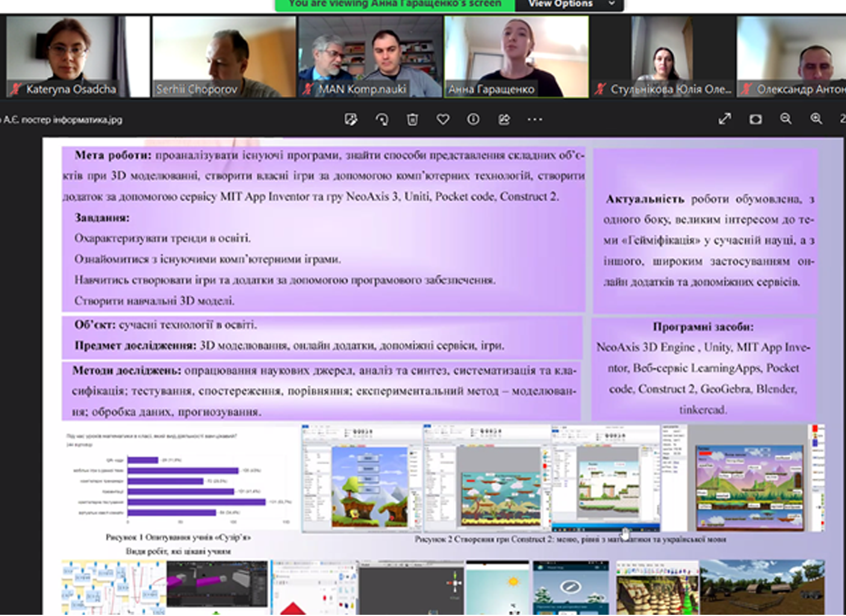Click muted mic icon on Стульнікова Юлія tile
Screen dimensions: 846x616
(600, 90)
